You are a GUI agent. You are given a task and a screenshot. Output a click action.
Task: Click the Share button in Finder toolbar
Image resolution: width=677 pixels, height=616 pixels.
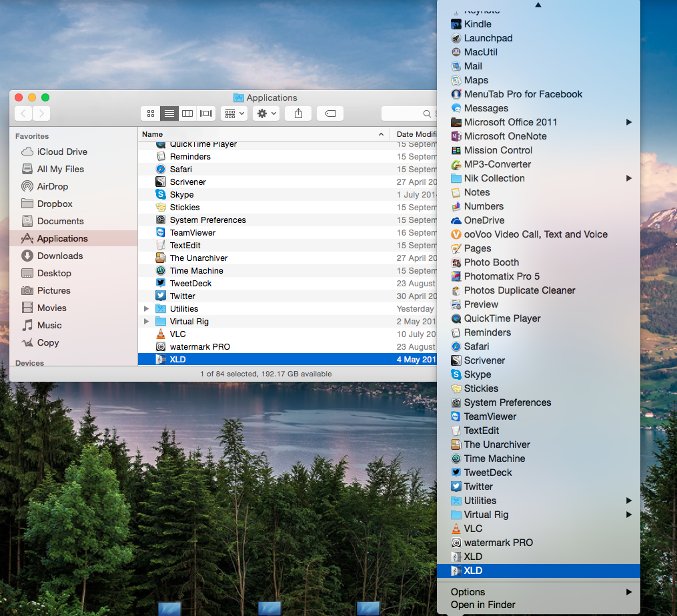pyautogui.click(x=298, y=113)
